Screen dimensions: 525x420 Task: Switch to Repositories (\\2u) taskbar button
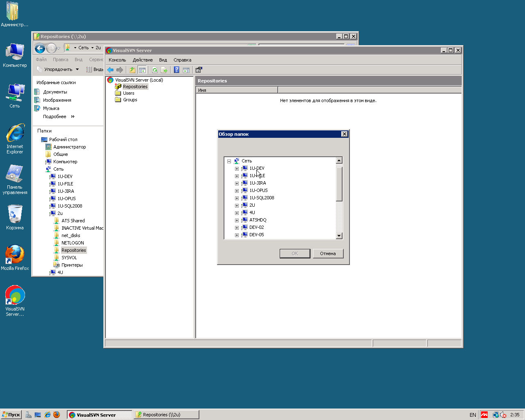167,415
